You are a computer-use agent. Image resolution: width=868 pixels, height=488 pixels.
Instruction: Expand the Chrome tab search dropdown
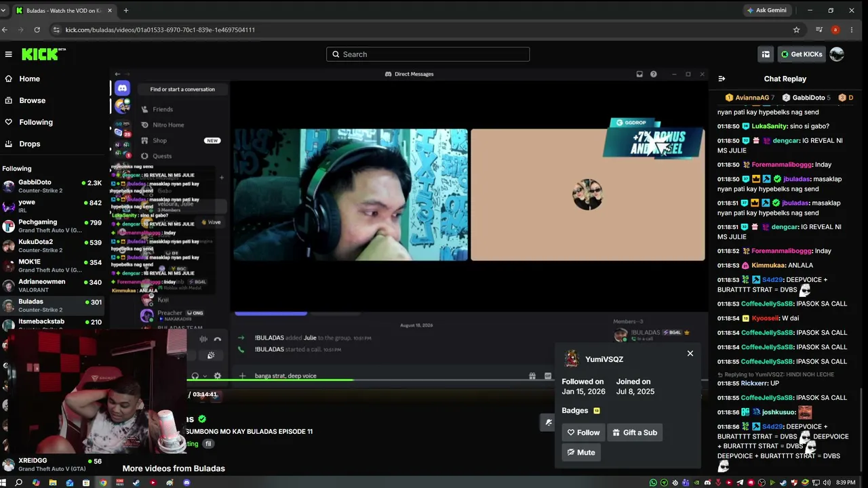point(4,10)
